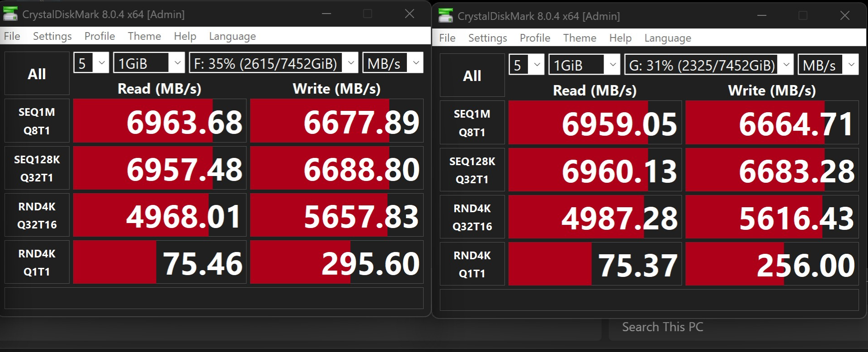
Task: Open the File menu in left window
Action: tap(12, 36)
